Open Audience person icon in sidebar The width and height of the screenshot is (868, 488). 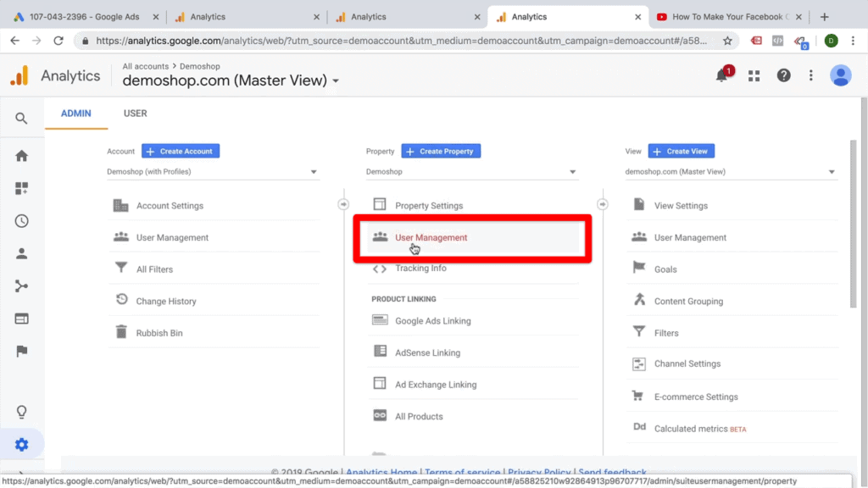(21, 253)
